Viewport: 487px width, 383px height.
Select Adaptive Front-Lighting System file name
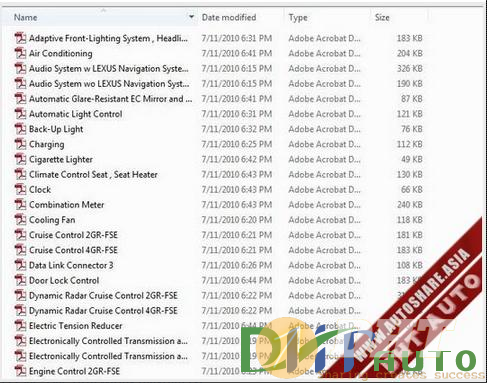[x=108, y=39]
